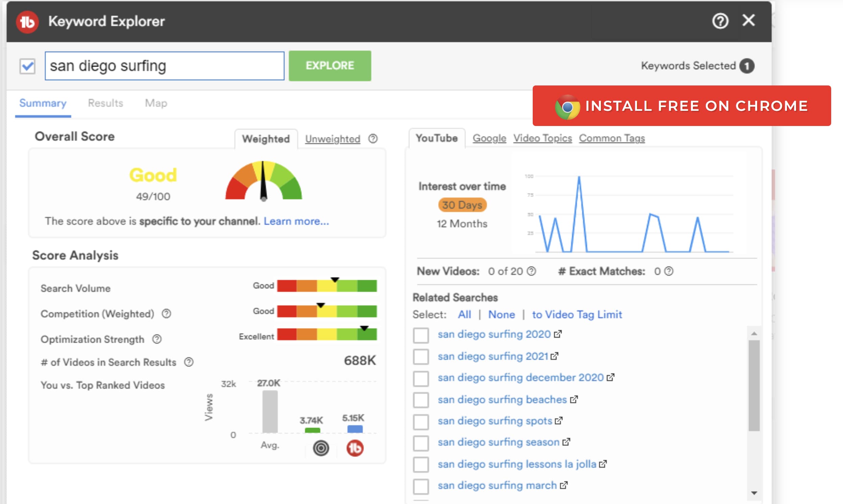Check san diego surfing beaches checkbox

tap(421, 398)
